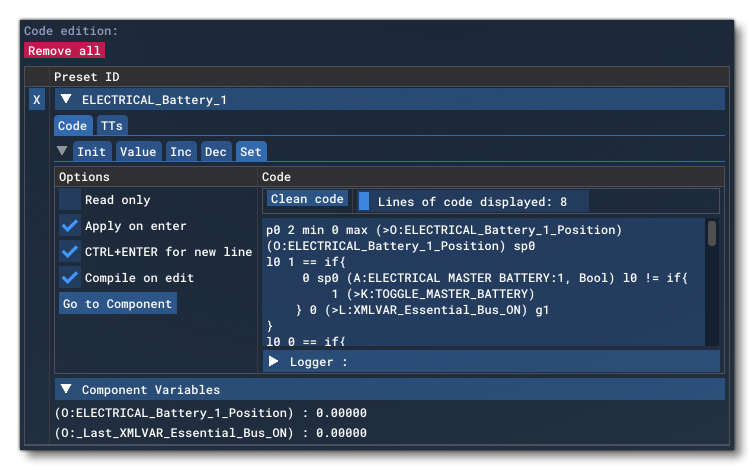Viewport: 754px width, 470px height.
Task: Disable the Compile on edit checkbox
Action: [x=70, y=278]
